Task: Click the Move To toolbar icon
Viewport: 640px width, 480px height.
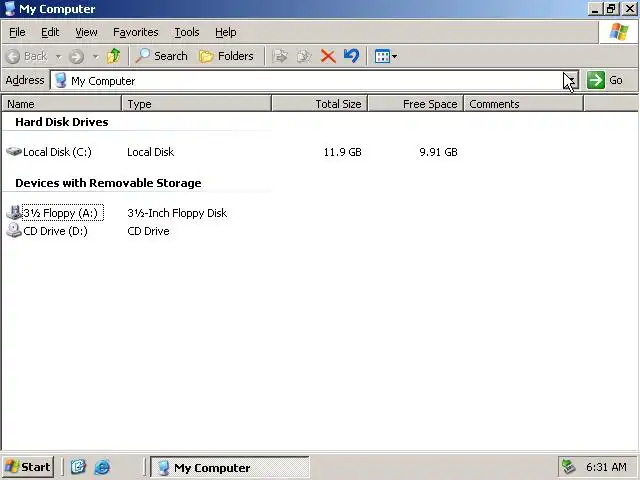Action: [280, 56]
